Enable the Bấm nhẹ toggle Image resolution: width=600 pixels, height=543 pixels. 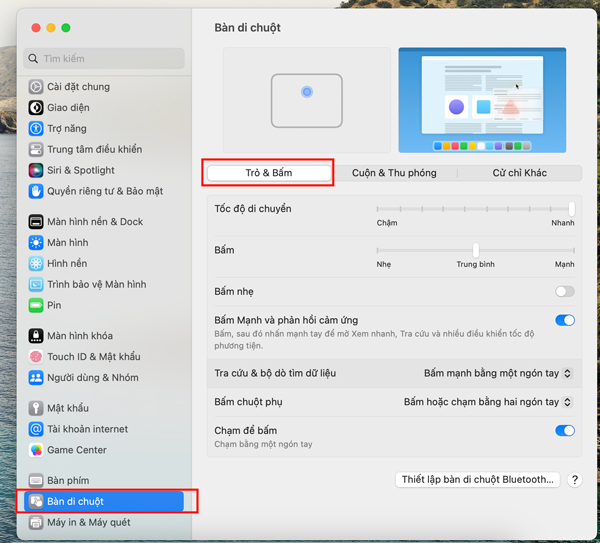click(565, 292)
